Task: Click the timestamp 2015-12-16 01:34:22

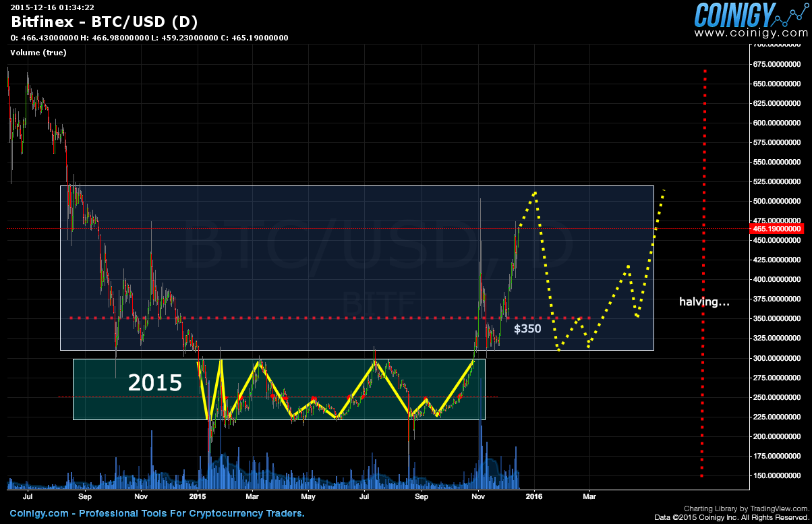Action: coord(52,7)
